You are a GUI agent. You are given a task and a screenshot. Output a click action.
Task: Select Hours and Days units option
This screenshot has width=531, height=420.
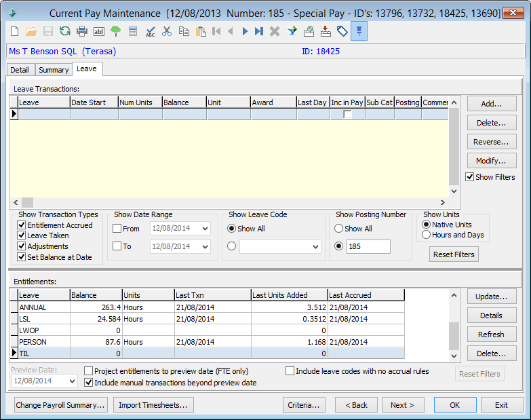tap(427, 235)
